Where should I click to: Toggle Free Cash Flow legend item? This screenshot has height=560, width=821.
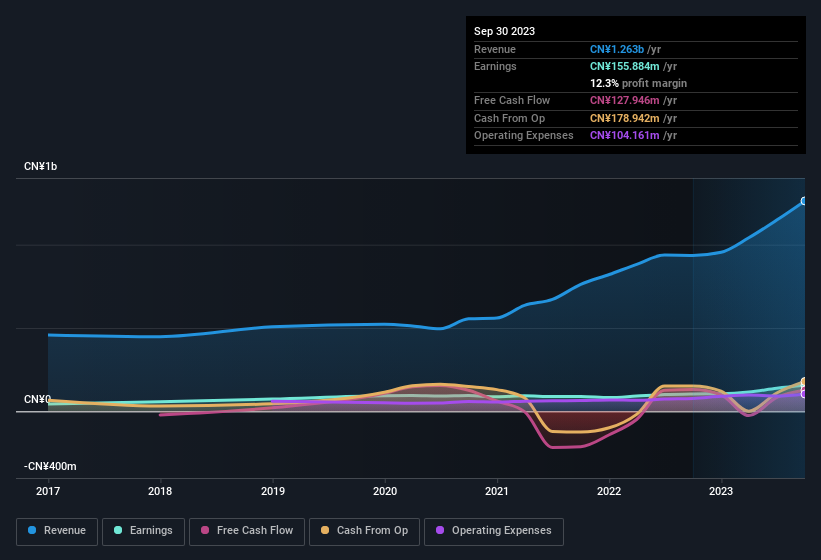[x=247, y=531]
